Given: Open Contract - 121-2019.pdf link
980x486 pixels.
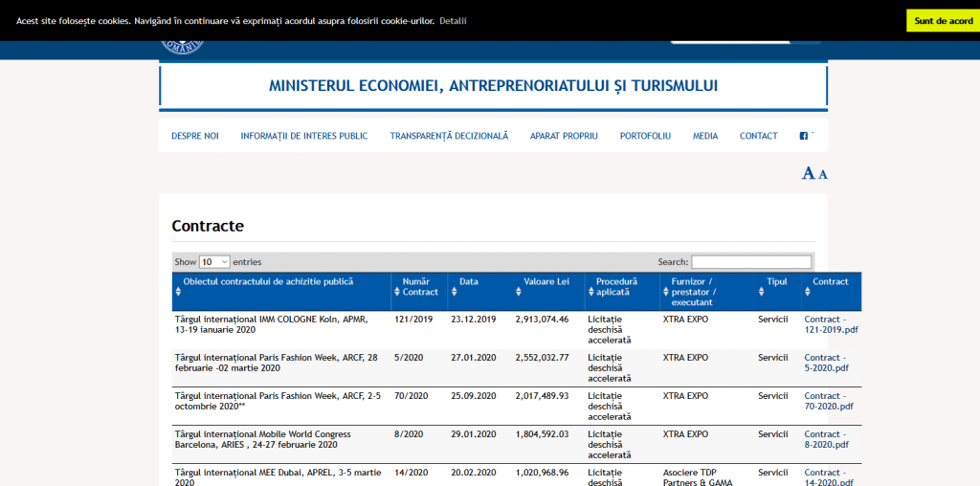Looking at the screenshot, I should (x=831, y=325).
